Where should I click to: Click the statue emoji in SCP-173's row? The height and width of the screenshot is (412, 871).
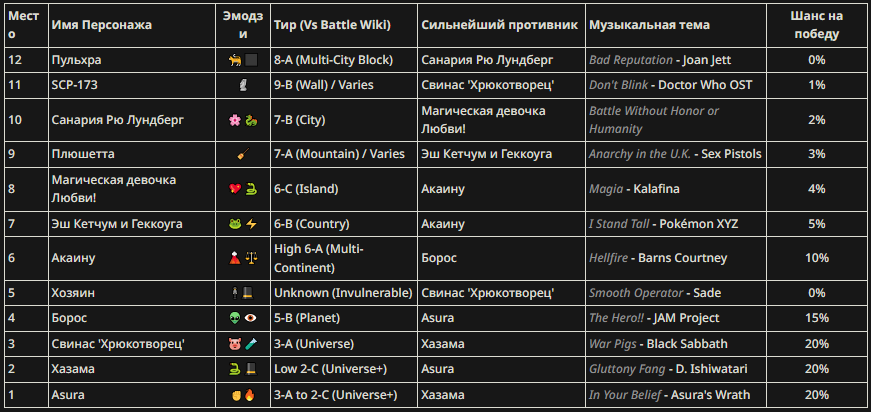click(x=243, y=85)
